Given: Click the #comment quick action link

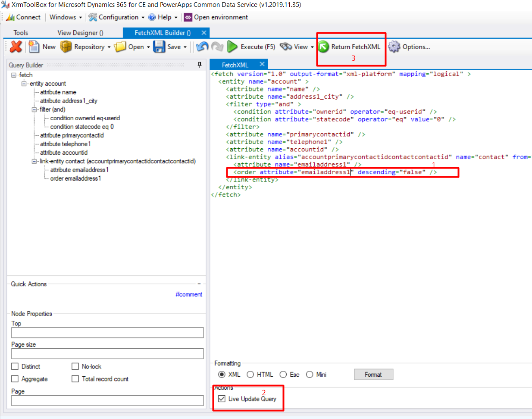Looking at the screenshot, I should [x=189, y=294].
